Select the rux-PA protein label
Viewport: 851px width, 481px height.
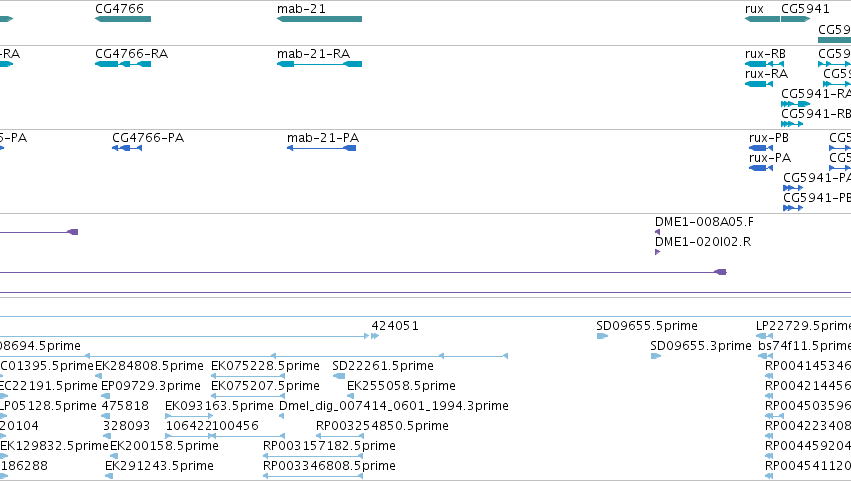770,158
